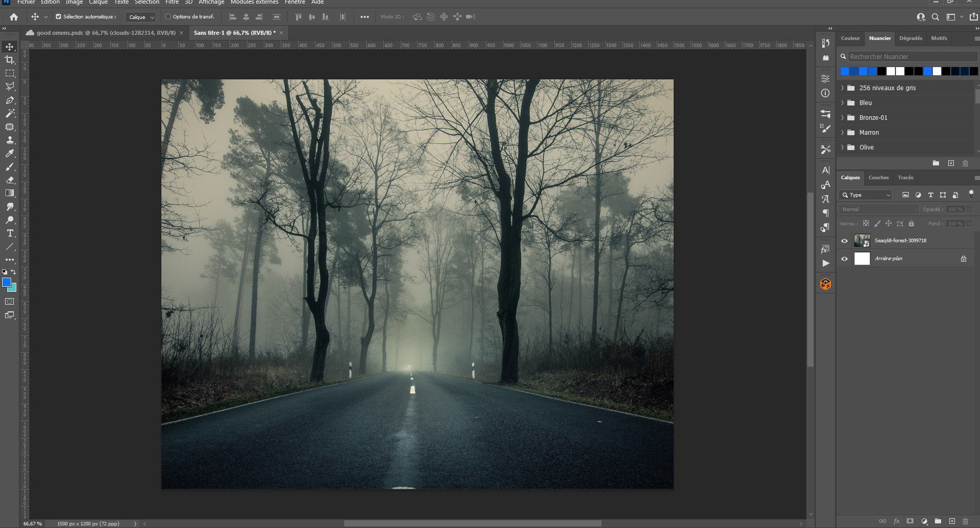
Task: Enter Quick Mask mode
Action: tap(10, 302)
